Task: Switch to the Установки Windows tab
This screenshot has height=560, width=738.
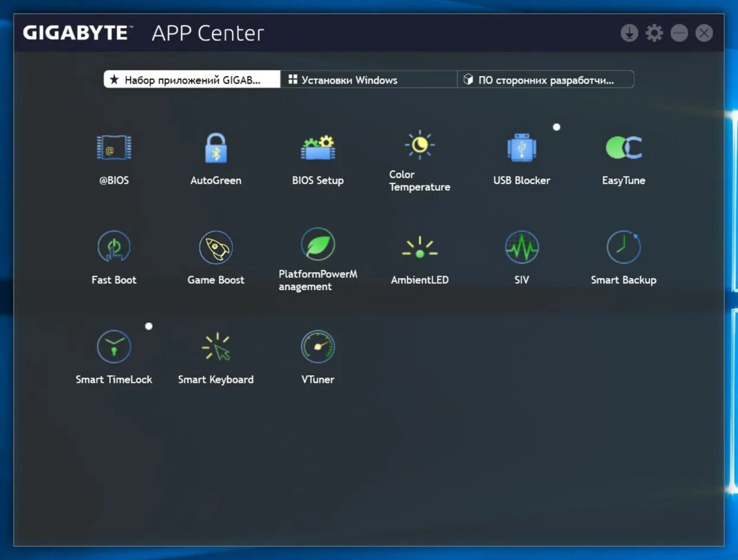Action: [369, 79]
